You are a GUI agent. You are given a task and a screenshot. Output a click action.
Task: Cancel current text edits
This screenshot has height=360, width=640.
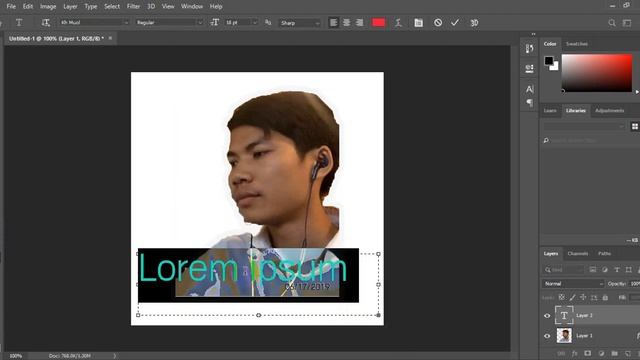point(438,23)
